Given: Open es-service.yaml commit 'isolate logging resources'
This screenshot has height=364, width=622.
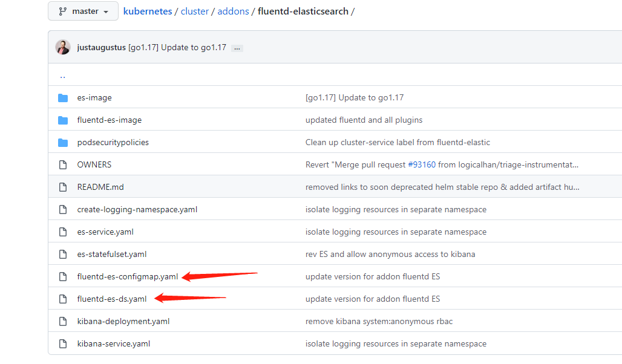Looking at the screenshot, I should tap(396, 232).
